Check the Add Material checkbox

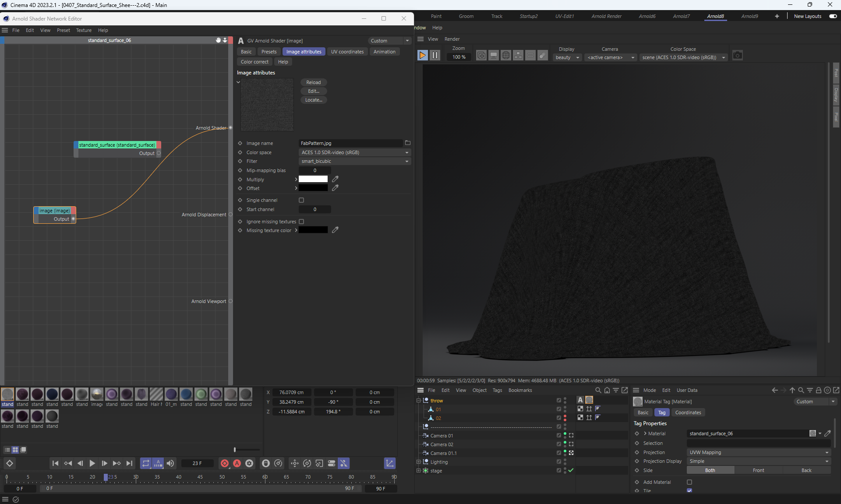(x=689, y=482)
